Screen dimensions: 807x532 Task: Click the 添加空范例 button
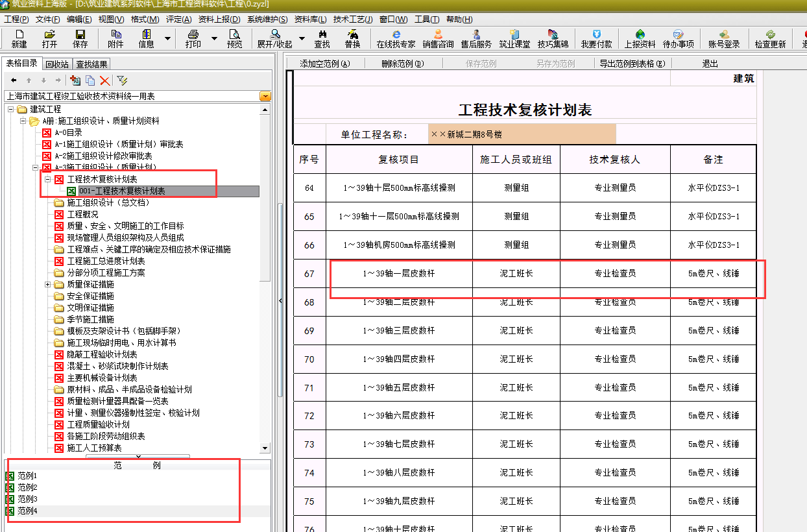[324, 64]
